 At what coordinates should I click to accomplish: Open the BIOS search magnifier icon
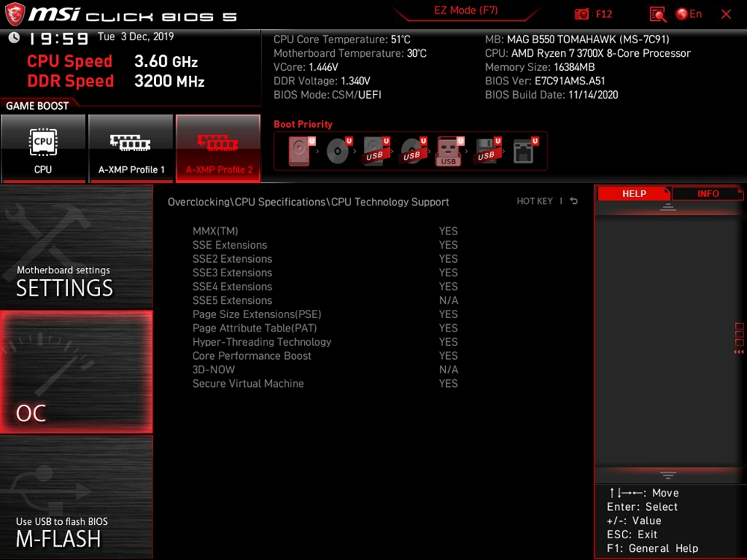coord(657,14)
